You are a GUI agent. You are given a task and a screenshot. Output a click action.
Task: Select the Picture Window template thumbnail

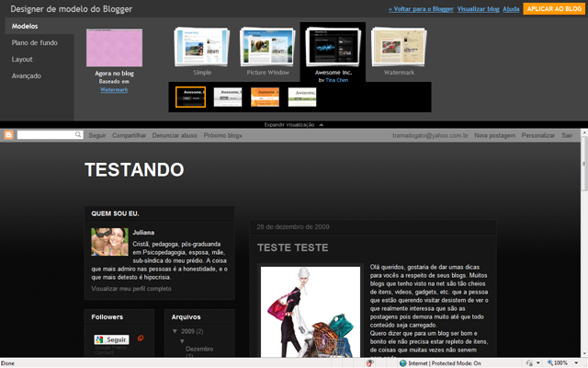(x=267, y=47)
